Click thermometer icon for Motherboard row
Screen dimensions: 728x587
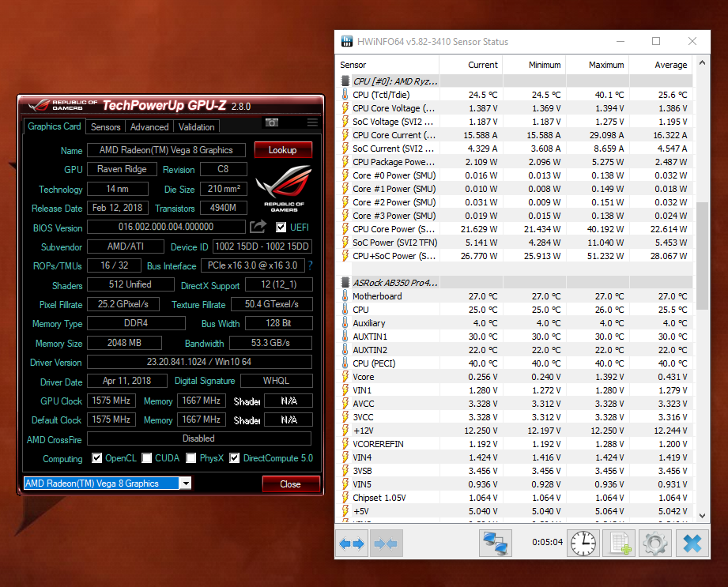point(345,296)
